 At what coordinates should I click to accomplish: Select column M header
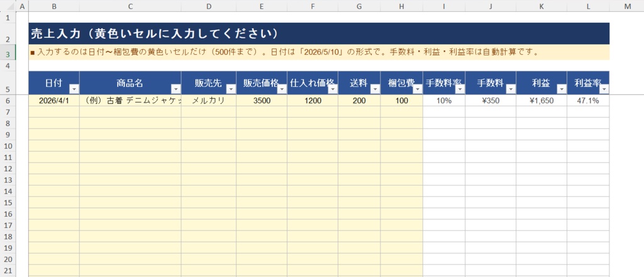[x=627, y=6]
